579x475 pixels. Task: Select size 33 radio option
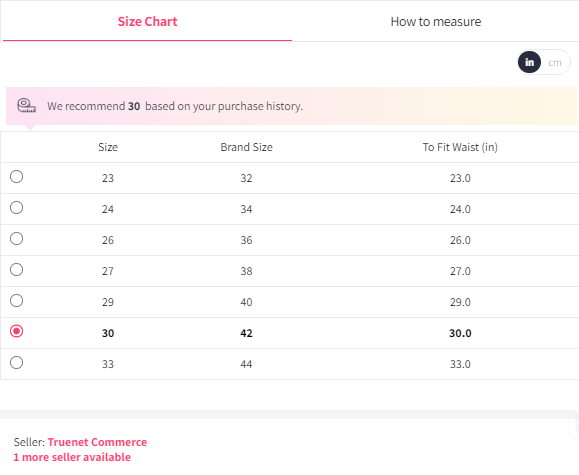pos(16,363)
